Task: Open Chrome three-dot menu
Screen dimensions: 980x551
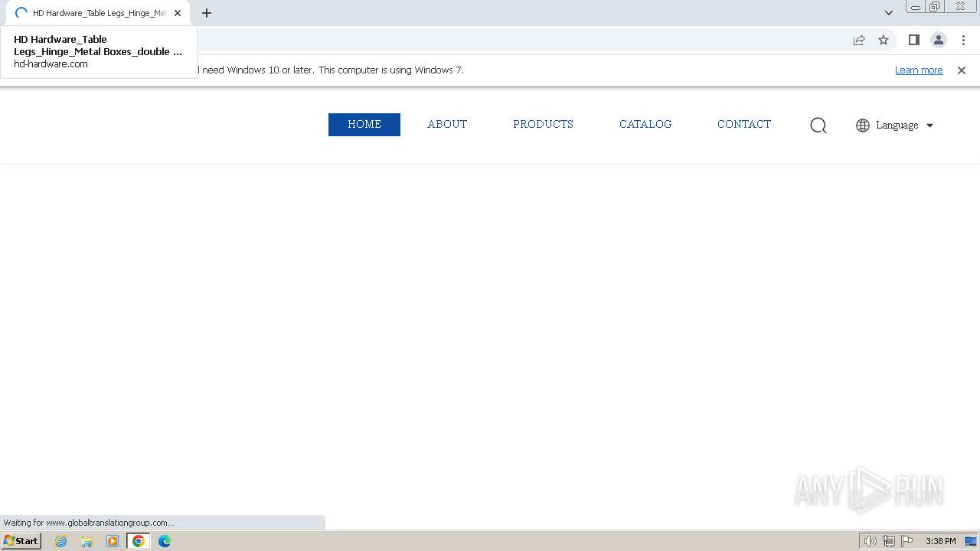Action: 963,40
